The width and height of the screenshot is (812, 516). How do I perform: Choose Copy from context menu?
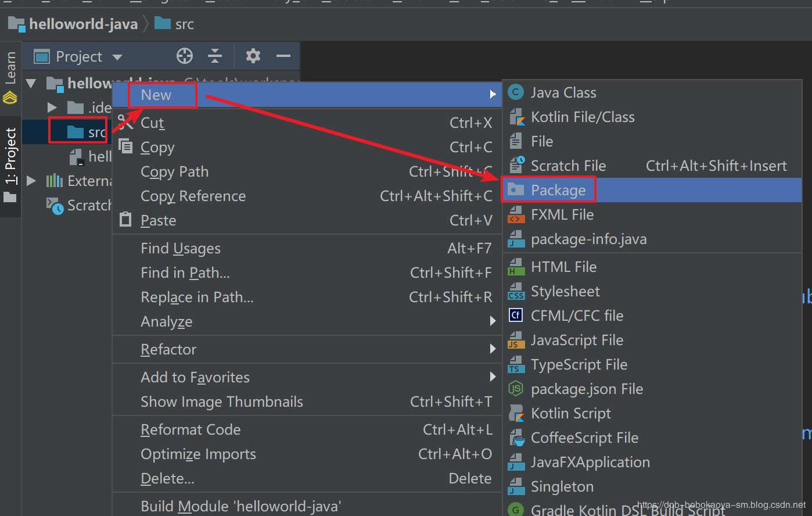point(307,147)
